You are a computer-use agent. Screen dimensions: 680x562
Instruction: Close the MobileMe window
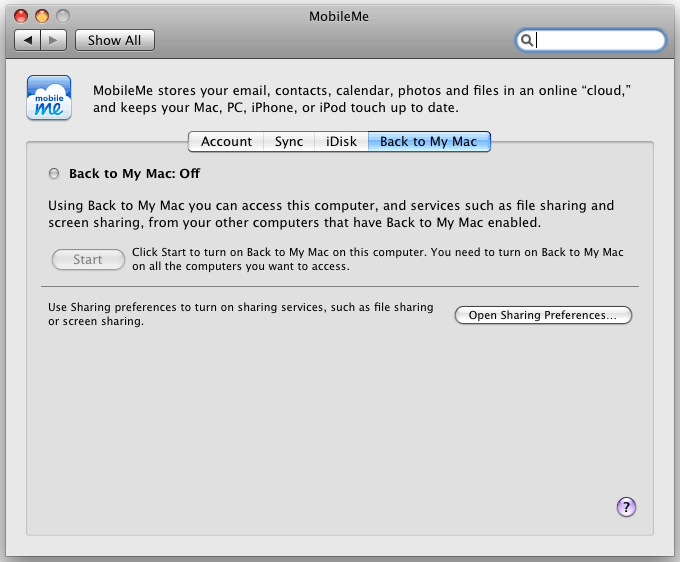(x=21, y=16)
